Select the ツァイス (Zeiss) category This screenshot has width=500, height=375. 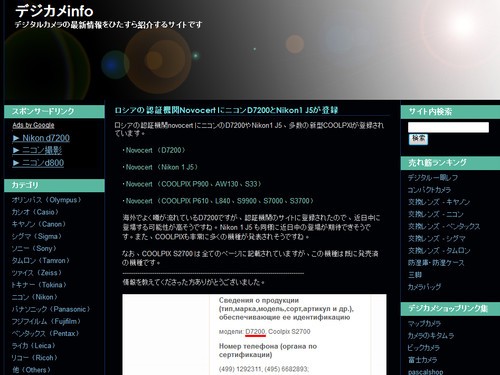(37, 273)
